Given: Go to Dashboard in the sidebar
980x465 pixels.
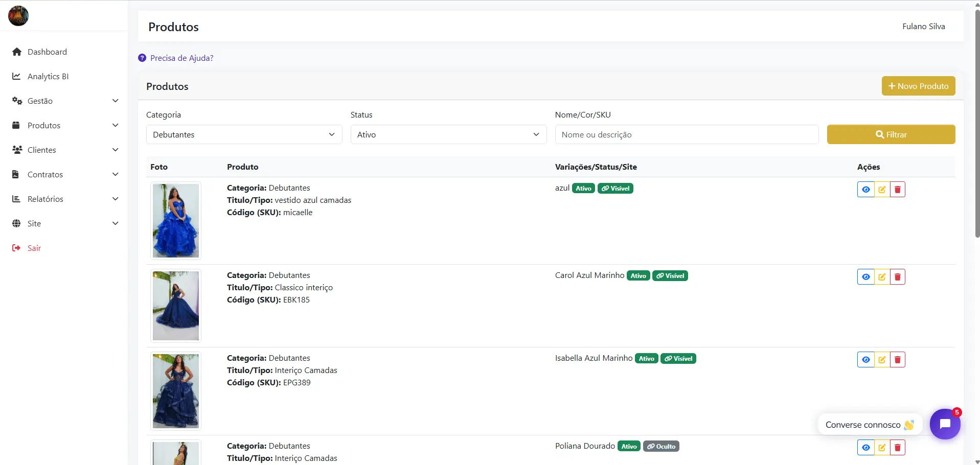Looking at the screenshot, I should [x=47, y=52].
